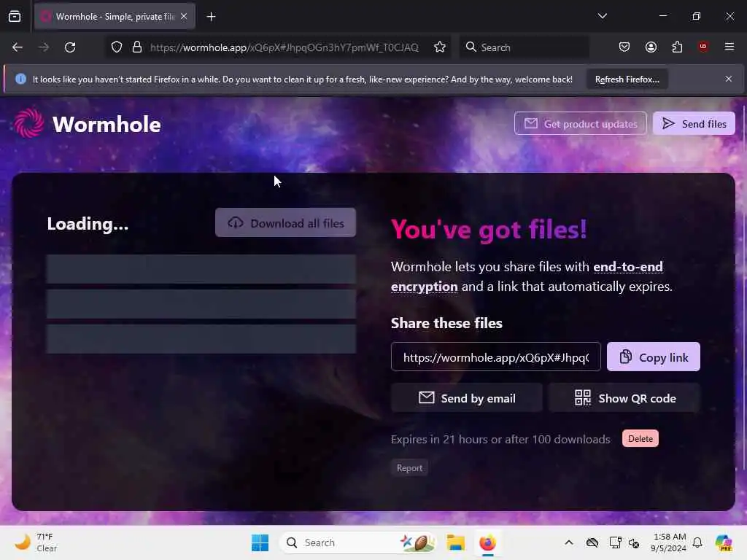List all tabs dropdown arrow

click(x=602, y=16)
